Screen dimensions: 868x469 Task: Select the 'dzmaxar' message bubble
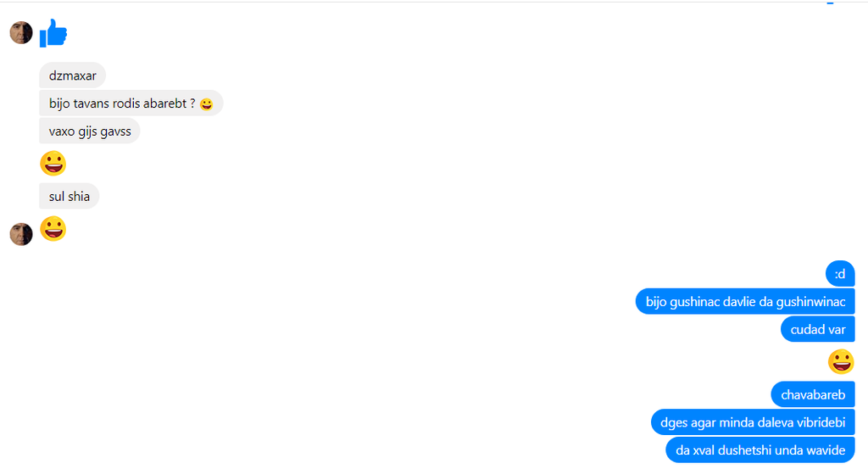point(73,75)
